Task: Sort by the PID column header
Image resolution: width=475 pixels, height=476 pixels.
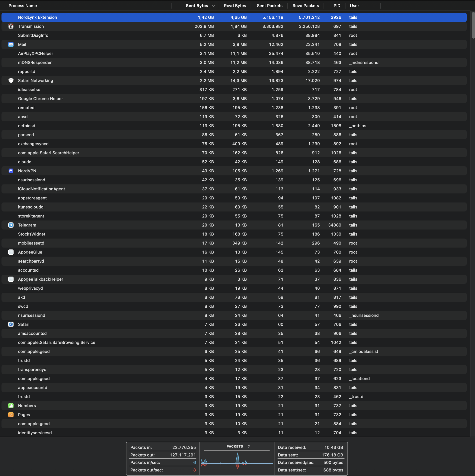Action: coord(337,6)
